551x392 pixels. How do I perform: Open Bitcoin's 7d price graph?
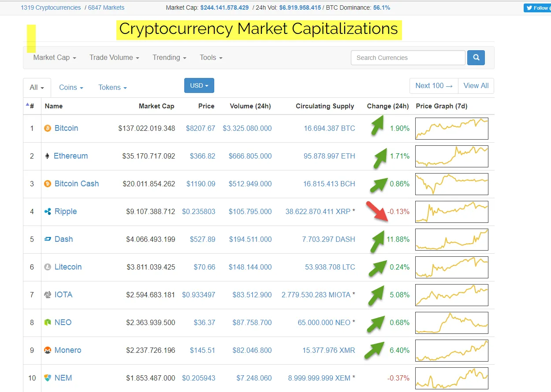(x=452, y=129)
